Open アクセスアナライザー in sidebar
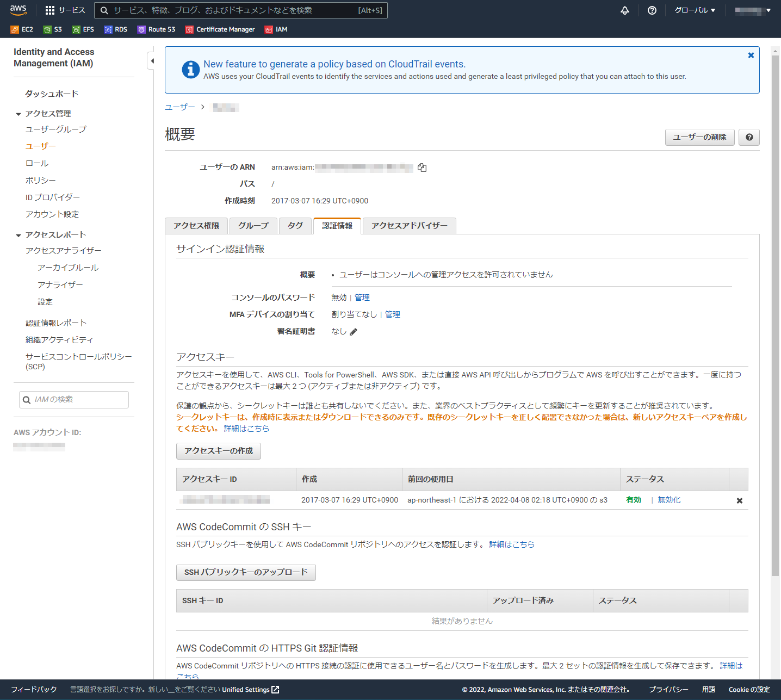Viewport: 781px width, 700px height. [64, 250]
